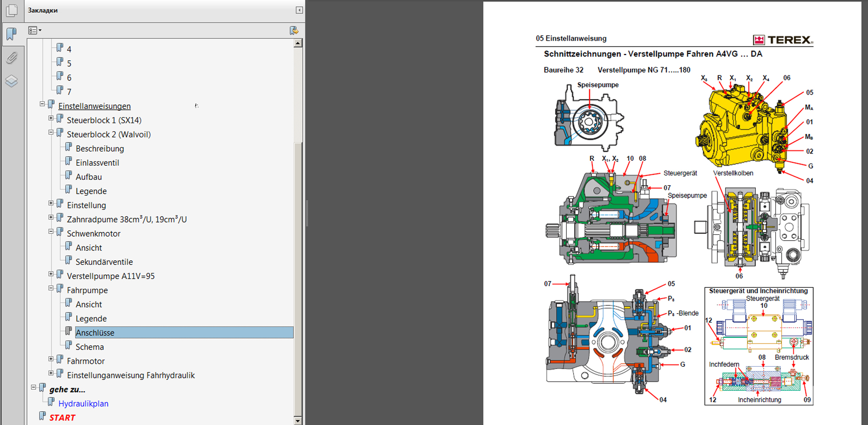Open the Hydraulikplan link

83,403
